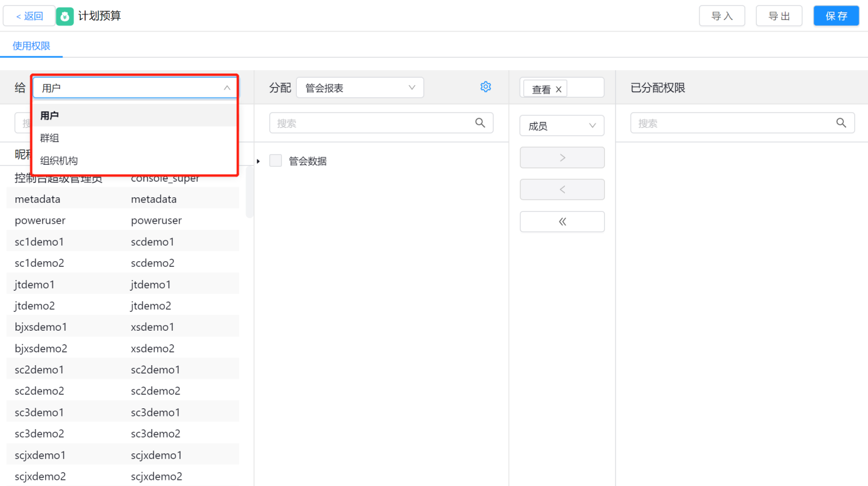Remove the 查看 tag with x
Screen dimensions: 868x486
(x=559, y=90)
